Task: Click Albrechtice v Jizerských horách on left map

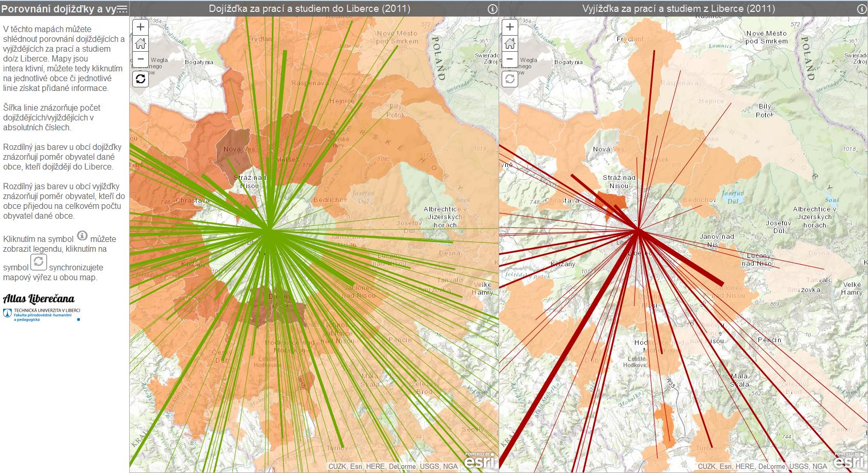Action: (x=445, y=217)
